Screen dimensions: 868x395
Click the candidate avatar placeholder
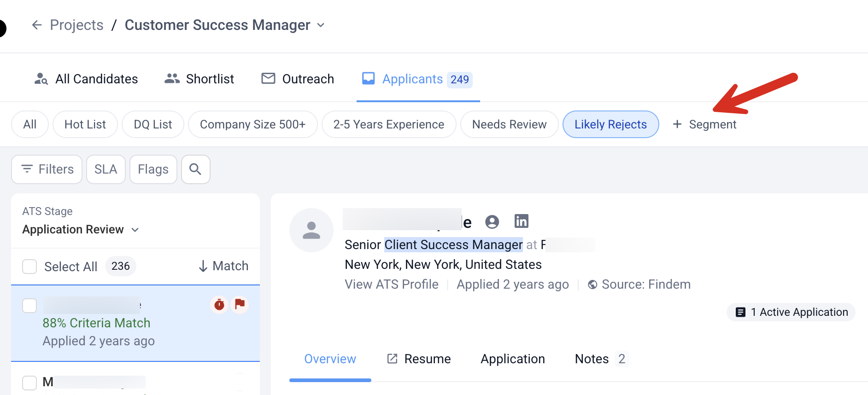pos(311,230)
